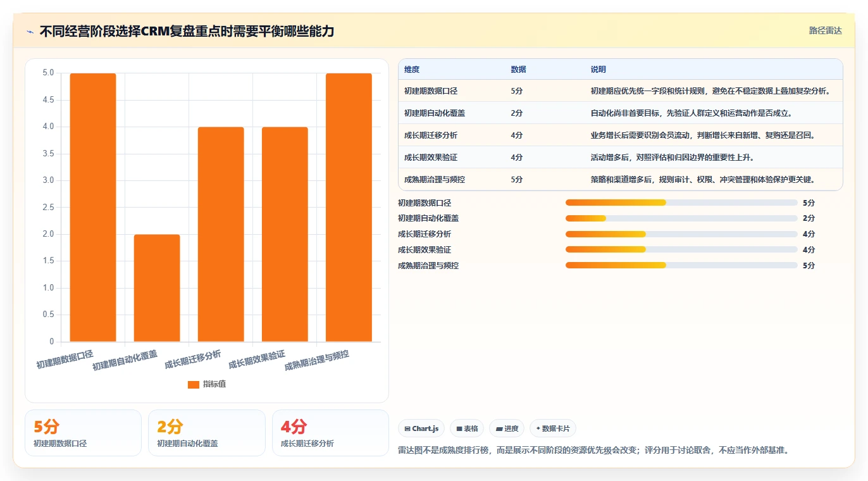Click the 进度 tag chip

pyautogui.click(x=507, y=428)
